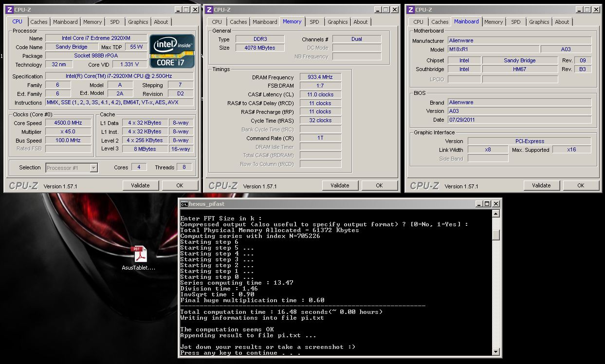Click the processor name 'Intel Core i7 Extreme 2920XM'
This screenshot has width=605, height=364.
pos(96,38)
